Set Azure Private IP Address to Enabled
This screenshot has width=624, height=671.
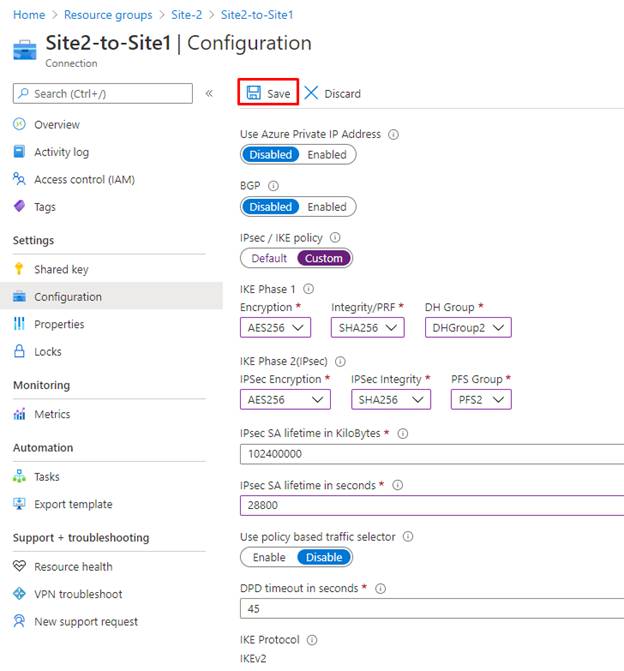pyautogui.click(x=327, y=154)
